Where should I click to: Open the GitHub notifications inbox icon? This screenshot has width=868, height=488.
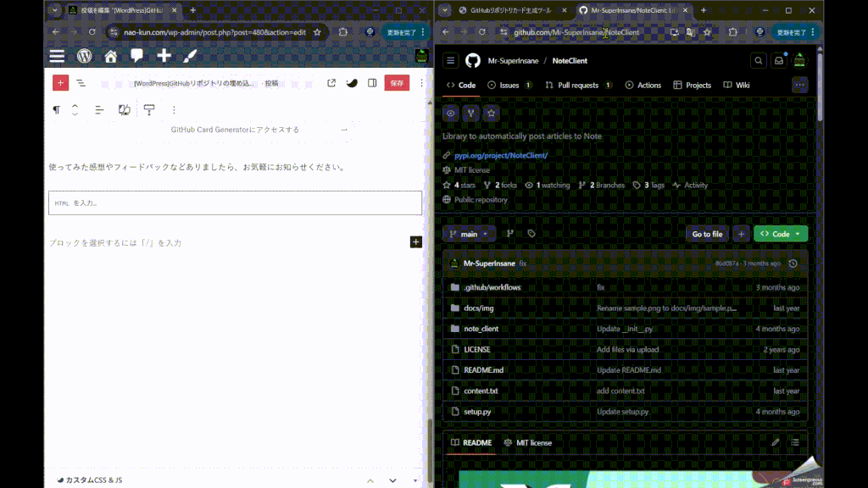pyautogui.click(x=779, y=61)
